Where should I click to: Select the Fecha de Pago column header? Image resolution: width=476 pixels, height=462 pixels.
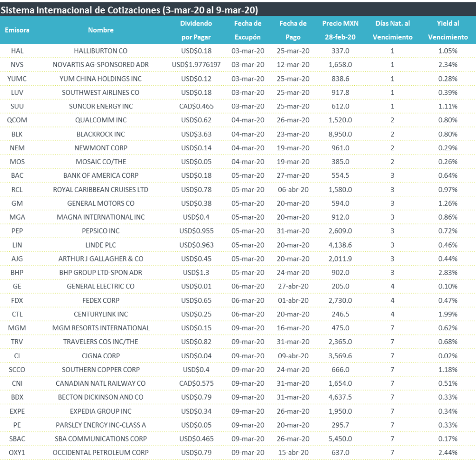293,30
